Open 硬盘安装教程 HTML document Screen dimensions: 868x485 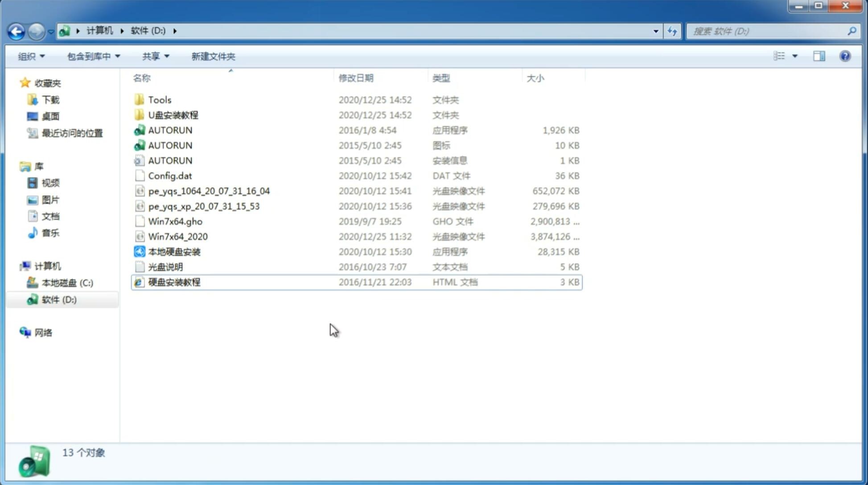pyautogui.click(x=174, y=282)
